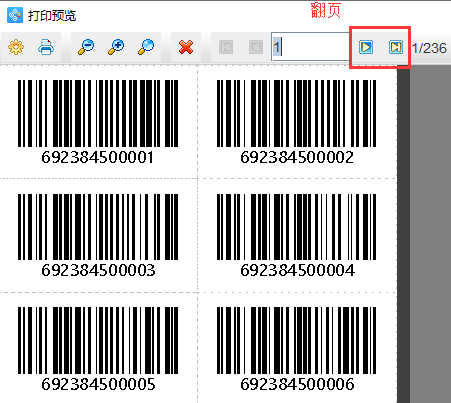The height and width of the screenshot is (403, 451).
Task: Go to previous page button
Action: point(256,47)
